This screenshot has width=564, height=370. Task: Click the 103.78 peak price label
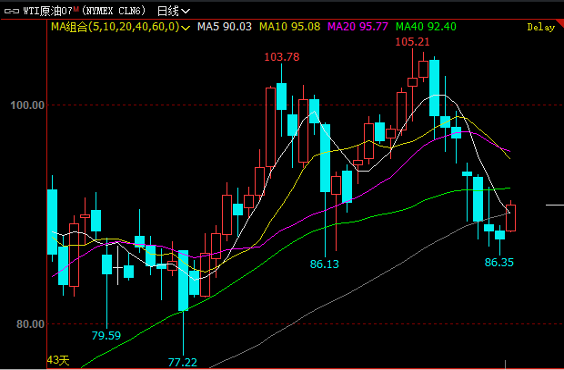282,57
